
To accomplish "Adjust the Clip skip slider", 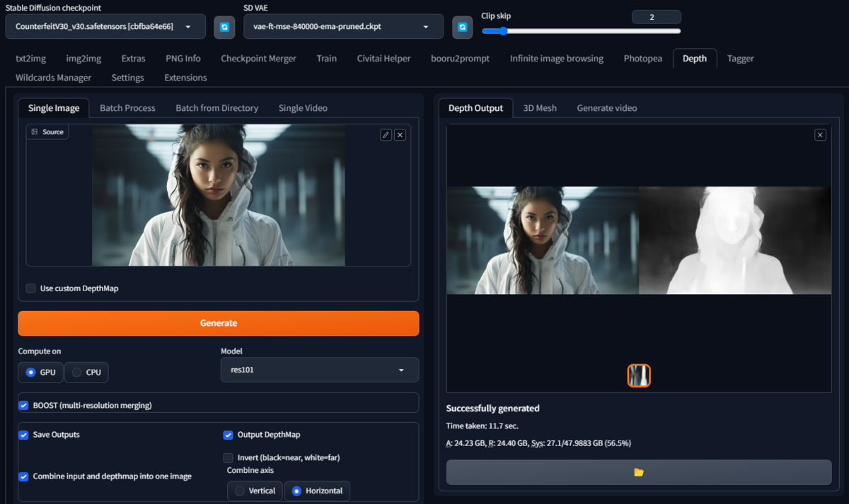I will point(503,31).
